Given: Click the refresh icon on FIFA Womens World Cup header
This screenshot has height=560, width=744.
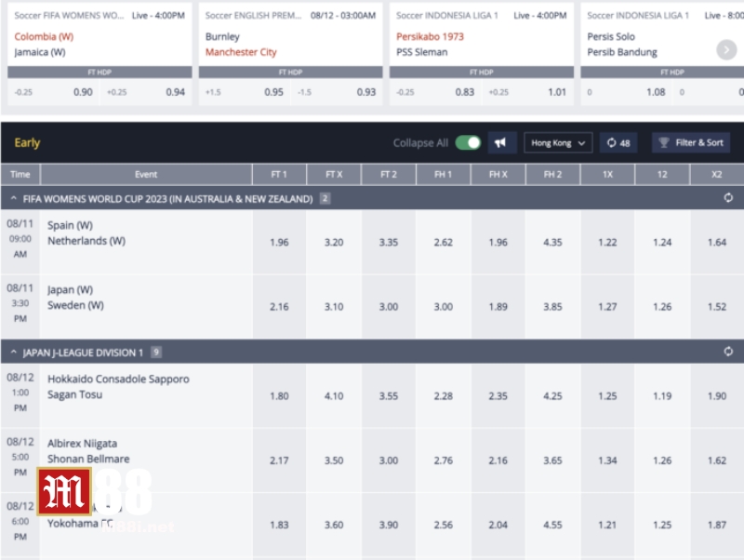Looking at the screenshot, I should pos(727,197).
